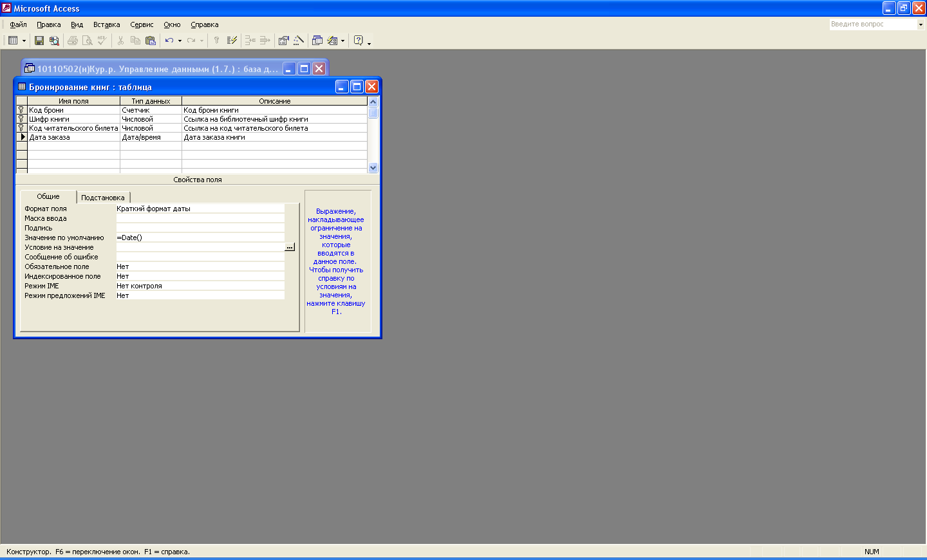Screen dimensions: 927x560
Task: Click the Paste toolbar icon
Action: coord(151,41)
